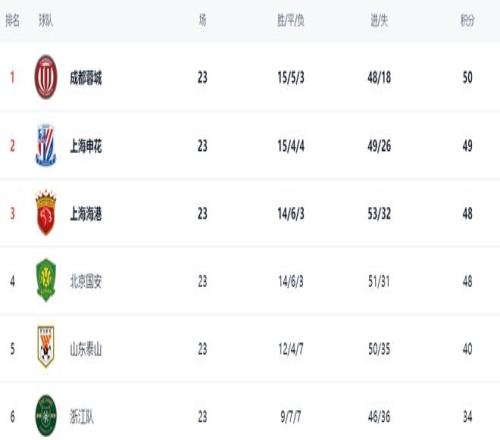500x440 pixels.
Task: Open the 成都蓉城 team name link
Action: tap(86, 78)
